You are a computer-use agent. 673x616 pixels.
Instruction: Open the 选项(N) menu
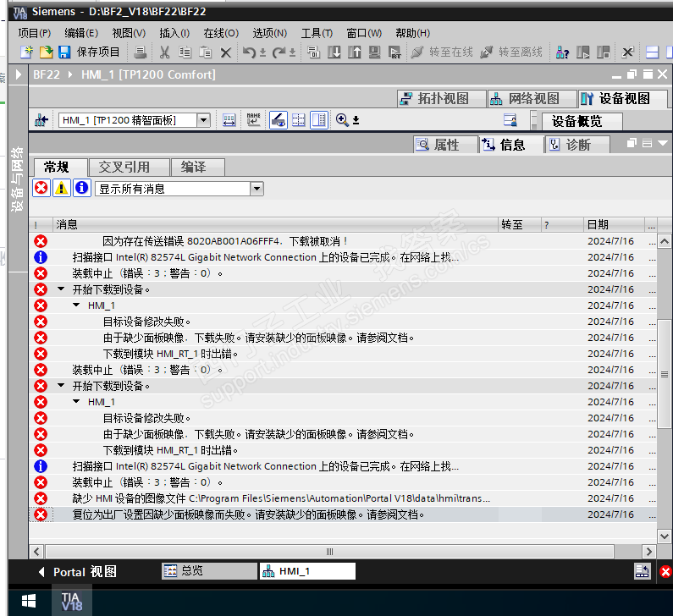pos(269,33)
